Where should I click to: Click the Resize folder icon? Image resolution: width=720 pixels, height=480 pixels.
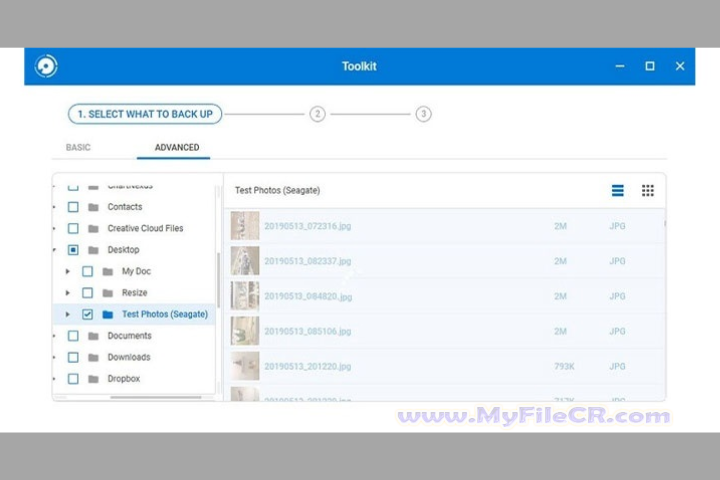108,293
